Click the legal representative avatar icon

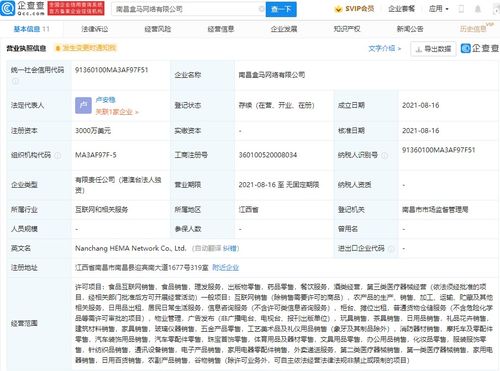click(83, 105)
